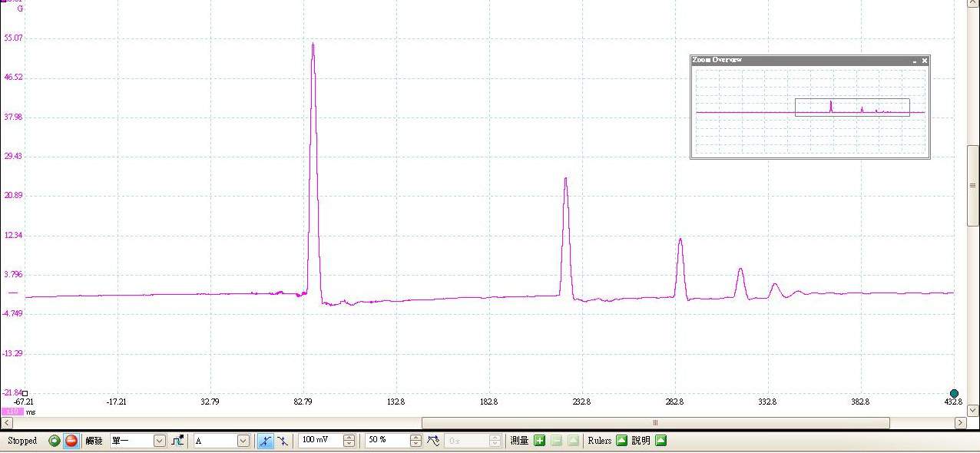Click the 232.8 time axis label
Viewport: 980px width, 453px height.
[581, 402]
